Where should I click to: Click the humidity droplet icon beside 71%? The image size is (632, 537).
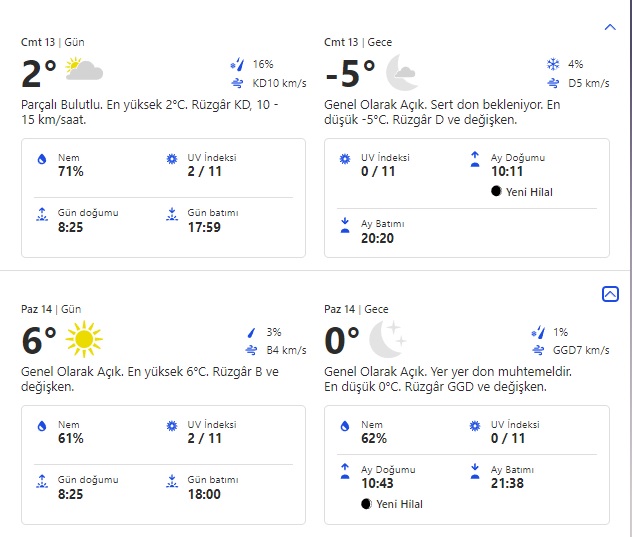tap(42, 160)
